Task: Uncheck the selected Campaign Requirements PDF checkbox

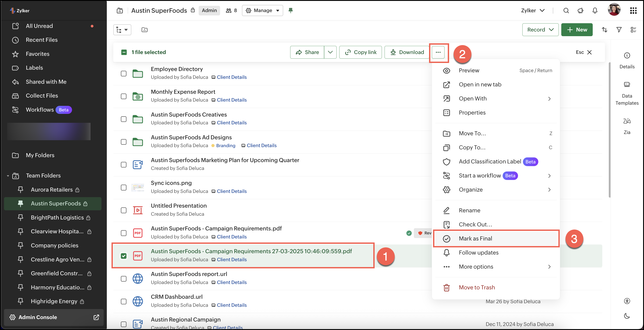Action: 124,256
